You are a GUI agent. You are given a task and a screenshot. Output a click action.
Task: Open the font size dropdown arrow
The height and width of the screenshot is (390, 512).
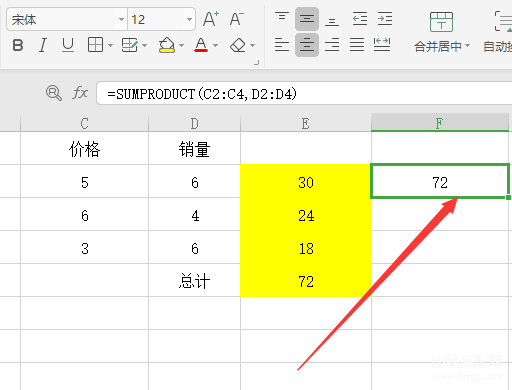coord(189,19)
